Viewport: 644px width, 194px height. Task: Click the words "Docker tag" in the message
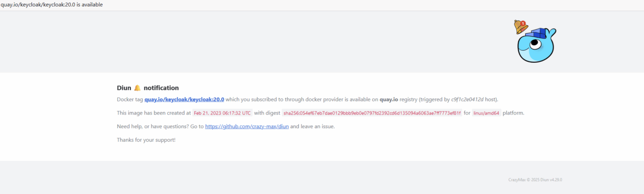130,100
